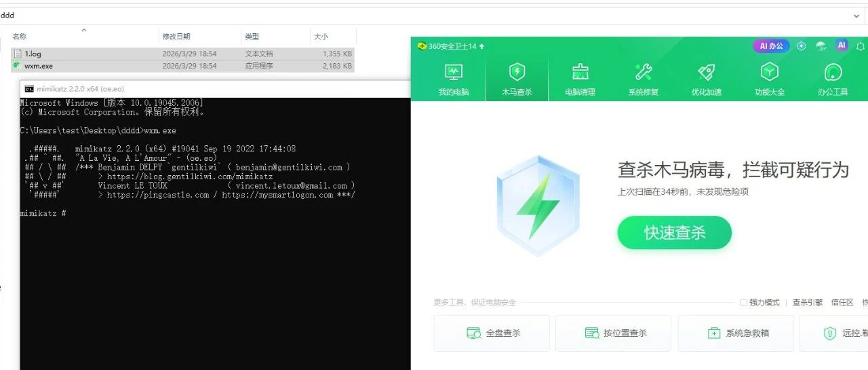This screenshot has width=868, height=370.
Task: Click the mimikatz # command prompt line
Action: click(43, 213)
